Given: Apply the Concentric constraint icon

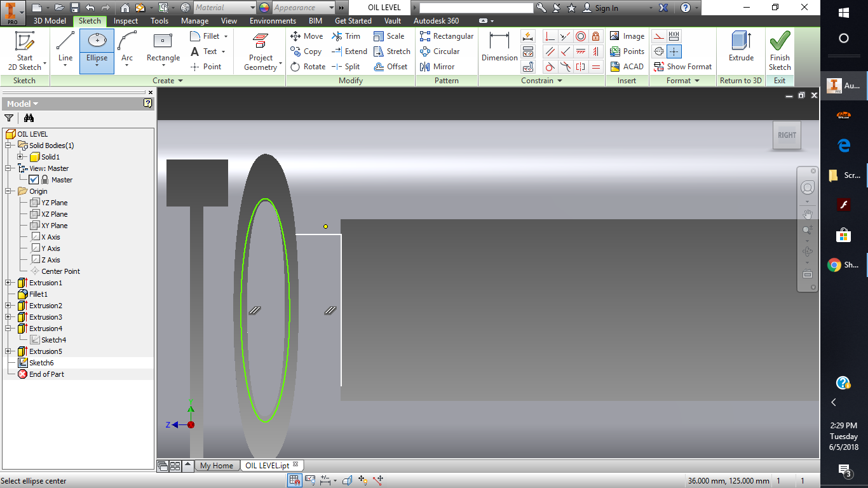Looking at the screenshot, I should [x=580, y=36].
